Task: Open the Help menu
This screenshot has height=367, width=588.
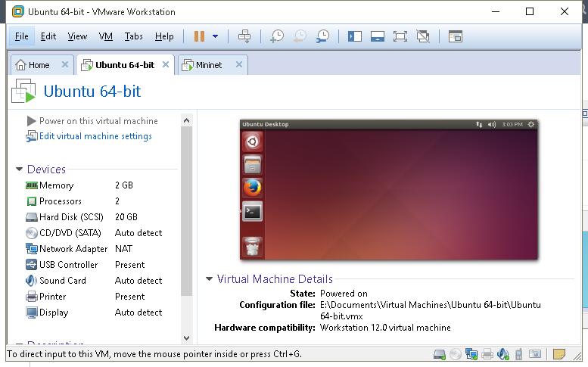Action: coord(164,36)
